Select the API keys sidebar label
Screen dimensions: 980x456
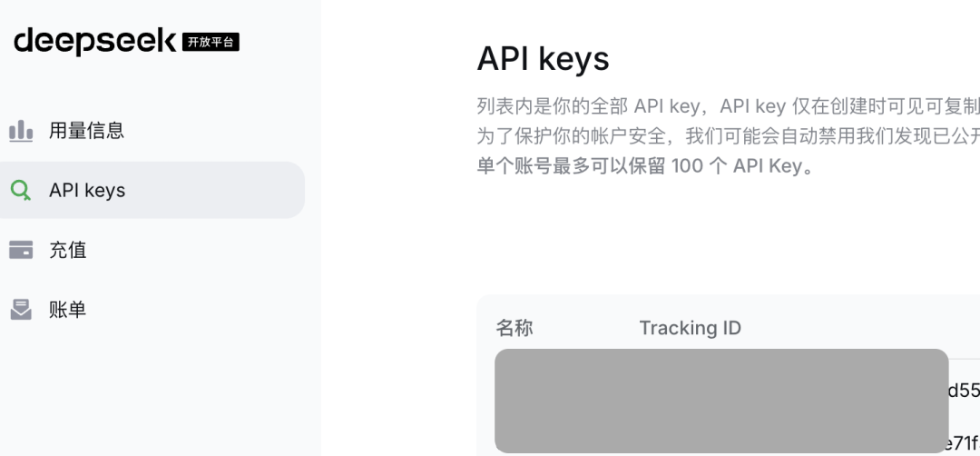tap(87, 190)
